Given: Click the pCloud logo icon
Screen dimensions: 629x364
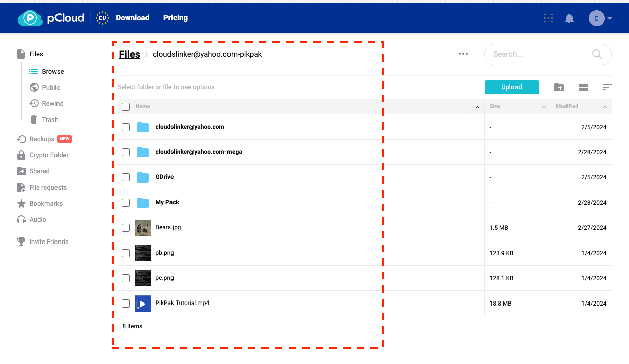Looking at the screenshot, I should pos(30,18).
